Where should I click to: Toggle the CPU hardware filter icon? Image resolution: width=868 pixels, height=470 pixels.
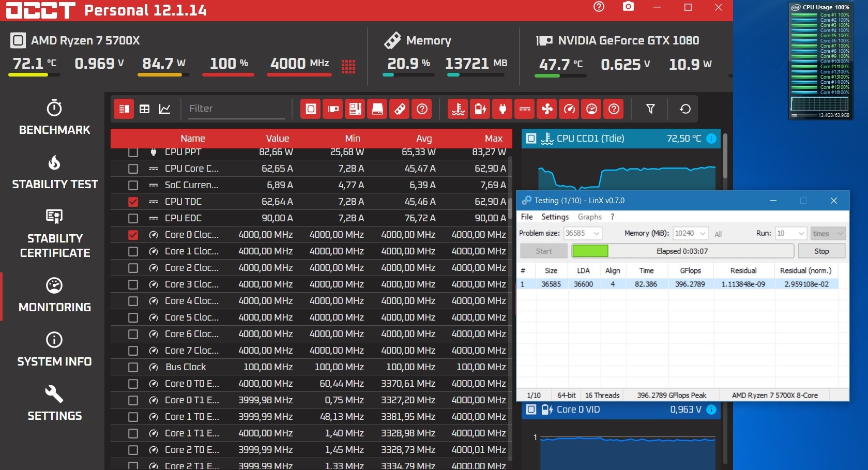[311, 109]
